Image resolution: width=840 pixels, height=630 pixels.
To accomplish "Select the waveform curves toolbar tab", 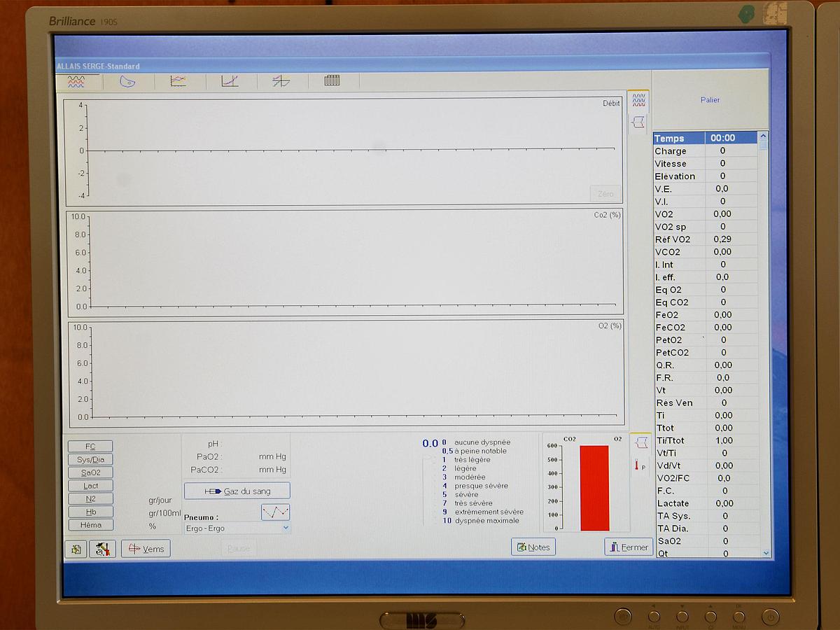I will click(x=76, y=81).
